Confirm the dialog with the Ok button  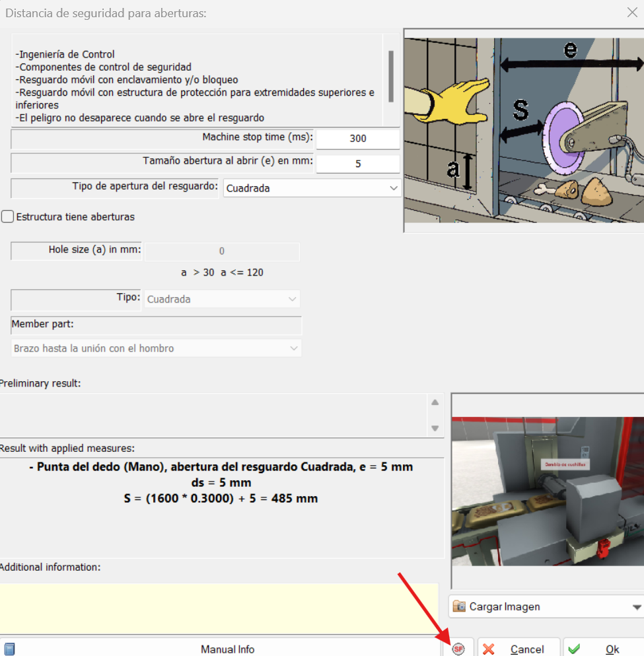coord(604,649)
